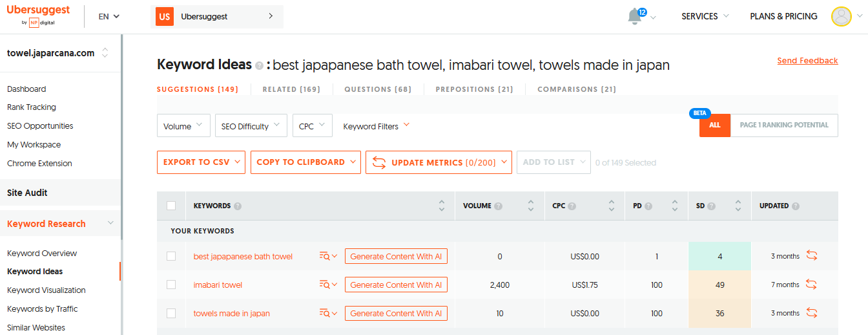Click the Send Feedback link

coord(807,61)
